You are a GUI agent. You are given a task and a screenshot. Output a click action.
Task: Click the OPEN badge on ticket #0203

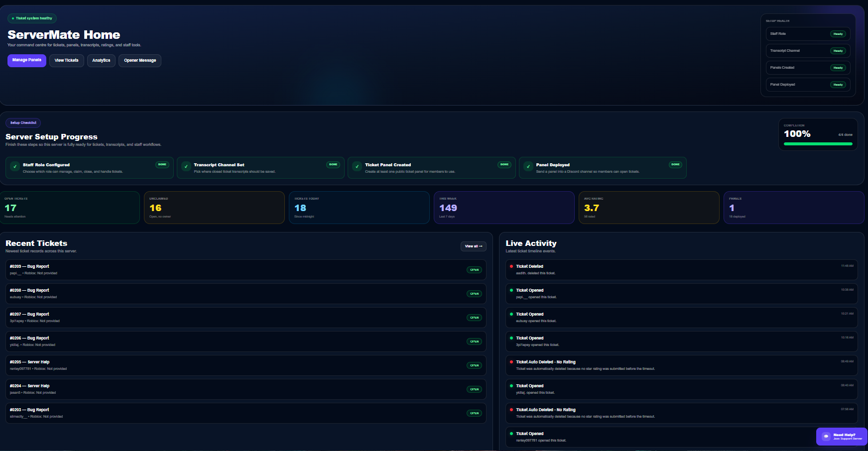tap(474, 413)
